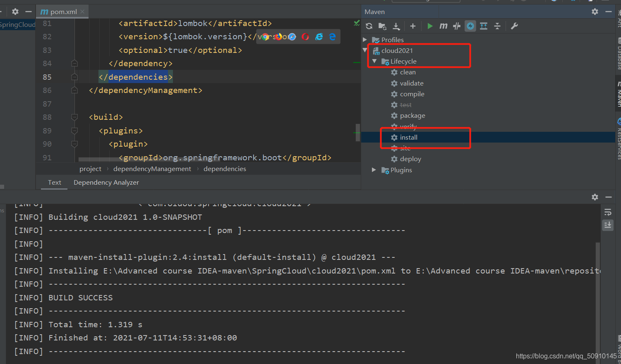
Task: Switch to Dependency Analyzer tab
Action: (106, 182)
